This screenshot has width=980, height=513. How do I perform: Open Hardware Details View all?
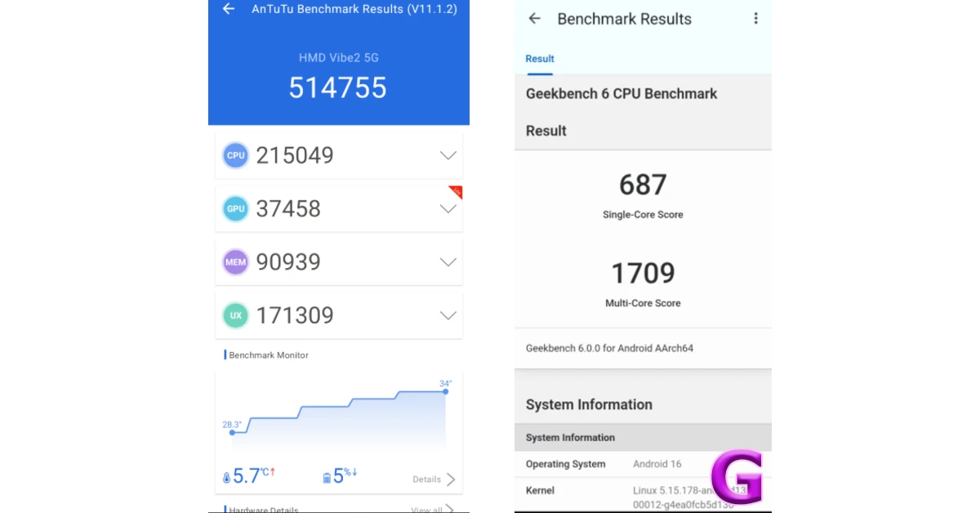433,510
